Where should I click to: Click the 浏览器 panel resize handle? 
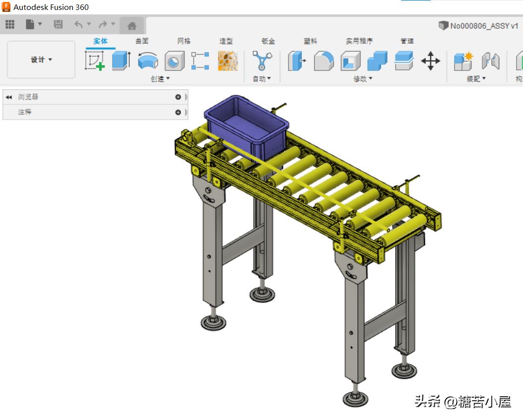coord(186,97)
